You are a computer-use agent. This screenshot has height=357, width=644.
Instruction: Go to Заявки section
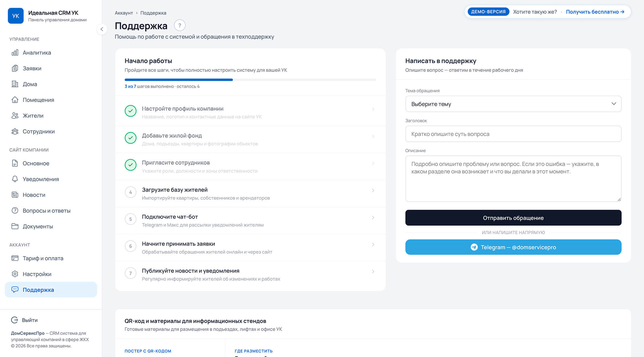click(51, 68)
